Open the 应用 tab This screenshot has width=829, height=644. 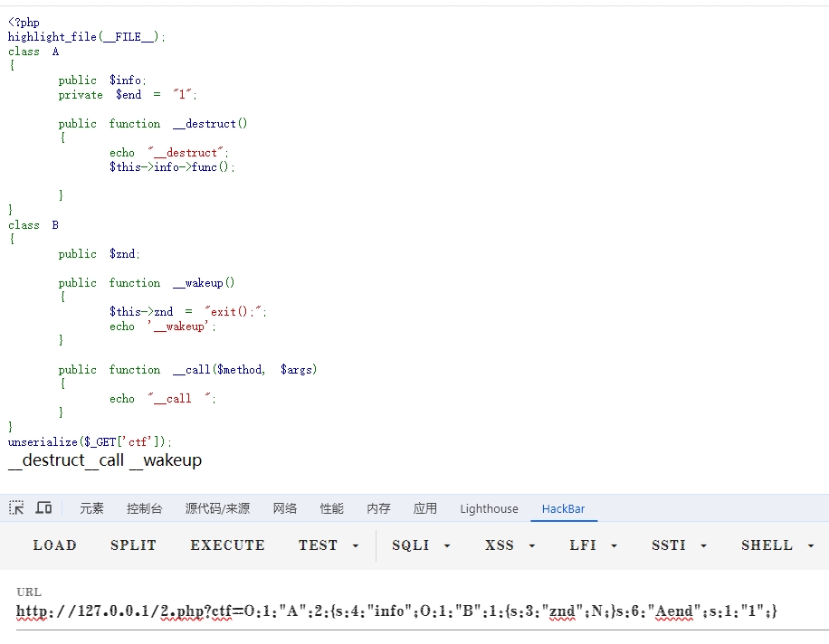(425, 509)
